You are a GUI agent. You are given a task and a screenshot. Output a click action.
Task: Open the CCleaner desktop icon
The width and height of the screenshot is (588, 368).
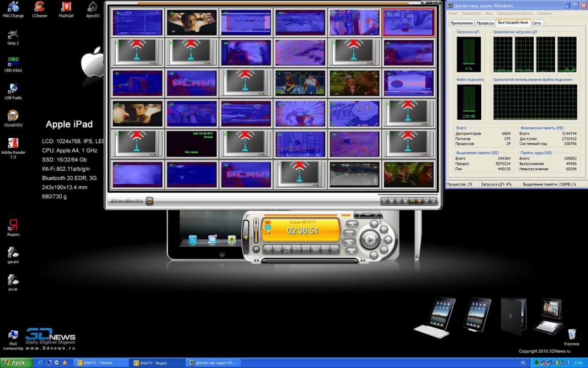click(38, 7)
